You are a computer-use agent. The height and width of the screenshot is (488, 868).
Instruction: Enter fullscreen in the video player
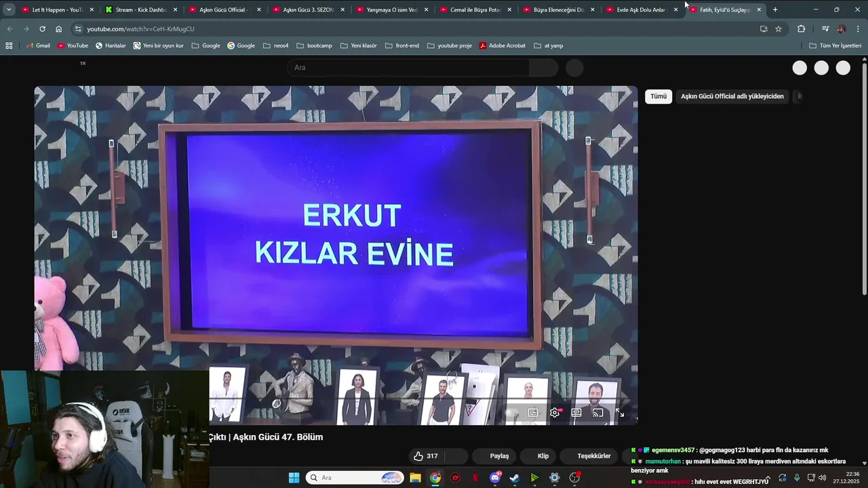click(x=620, y=412)
